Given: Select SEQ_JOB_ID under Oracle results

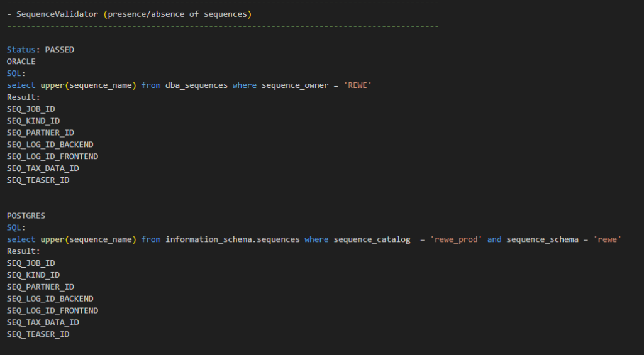Looking at the screenshot, I should pyautogui.click(x=31, y=109).
